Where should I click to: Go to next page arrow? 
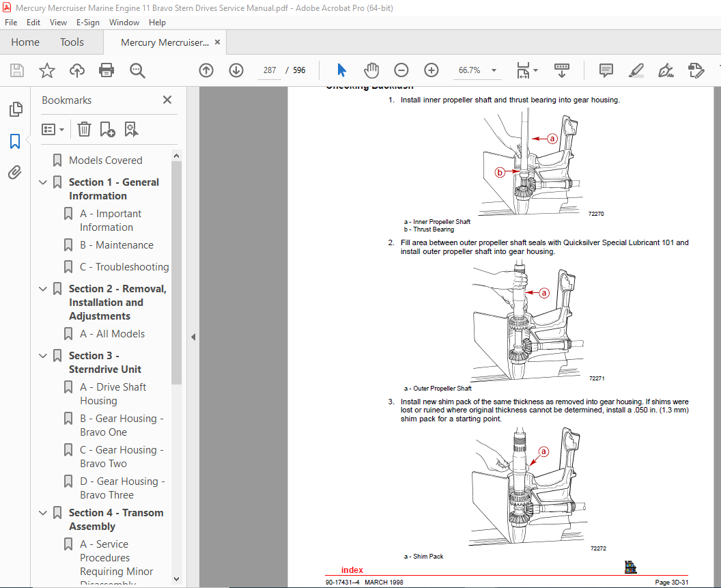click(236, 70)
